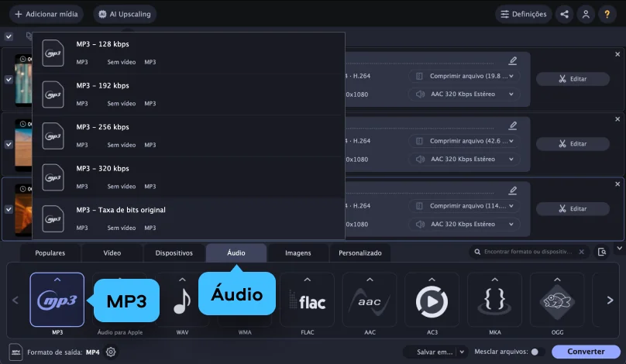Start conversion with Converter button
The image size is (626, 364).
click(x=586, y=352)
